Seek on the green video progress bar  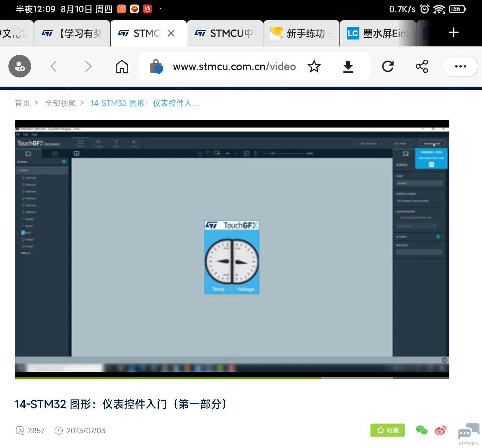[232, 378]
